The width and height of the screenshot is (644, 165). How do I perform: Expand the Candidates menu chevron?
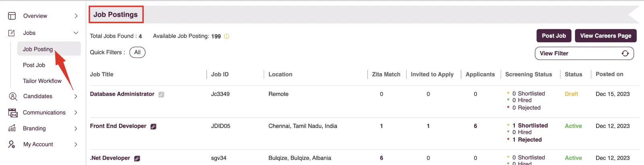[76, 96]
